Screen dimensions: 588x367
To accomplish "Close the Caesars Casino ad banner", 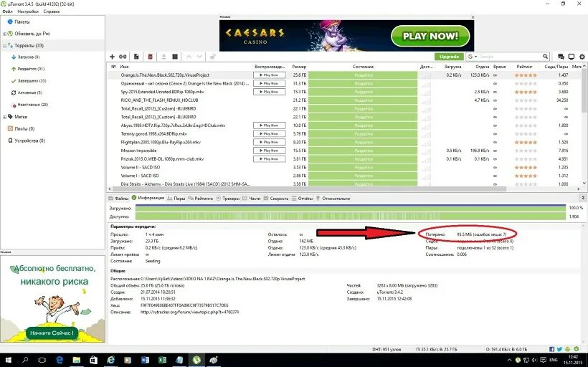I will point(473,17).
